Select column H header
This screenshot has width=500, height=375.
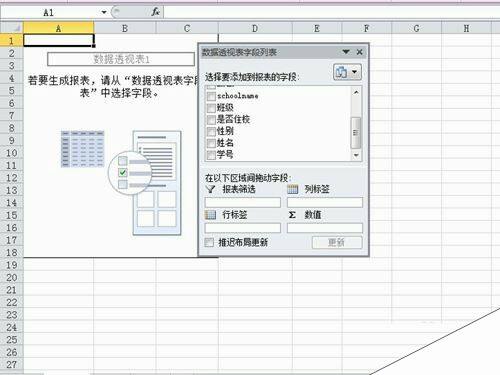pos(466,28)
